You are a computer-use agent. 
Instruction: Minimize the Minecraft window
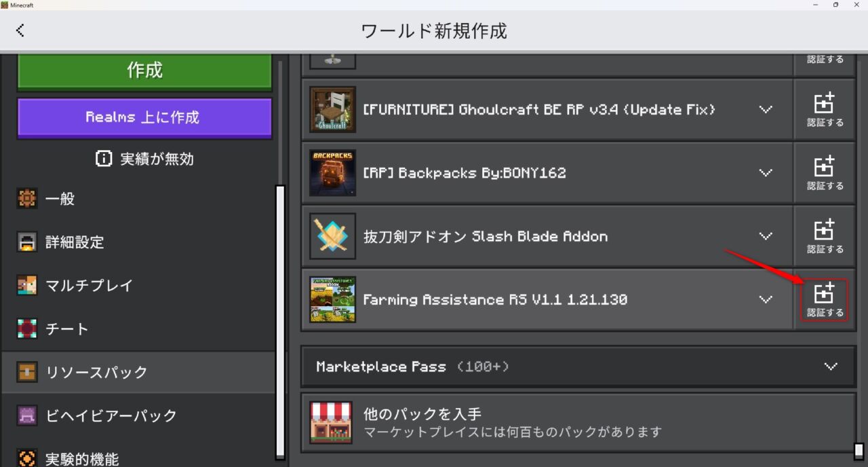click(814, 5)
